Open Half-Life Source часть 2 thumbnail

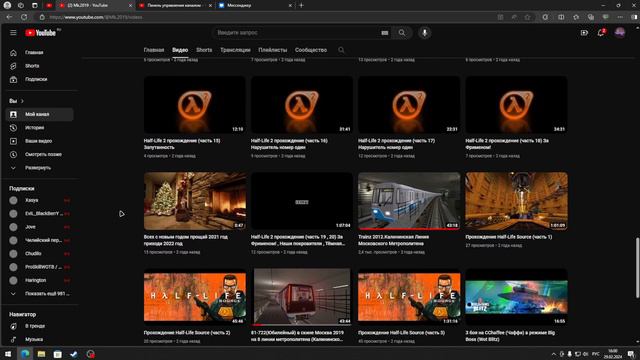(195, 297)
